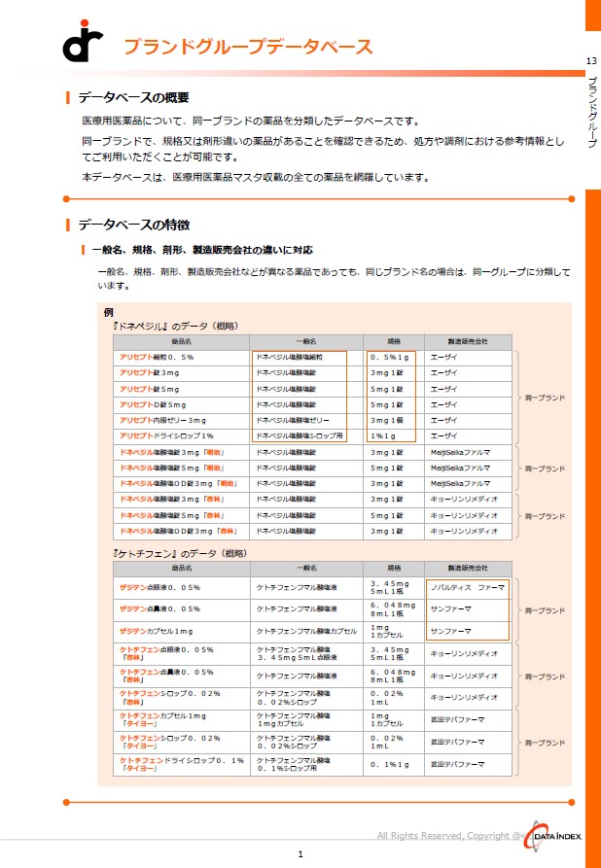
Task: Select the ザジテンカプセル1mg product cell
Action: tap(156, 632)
